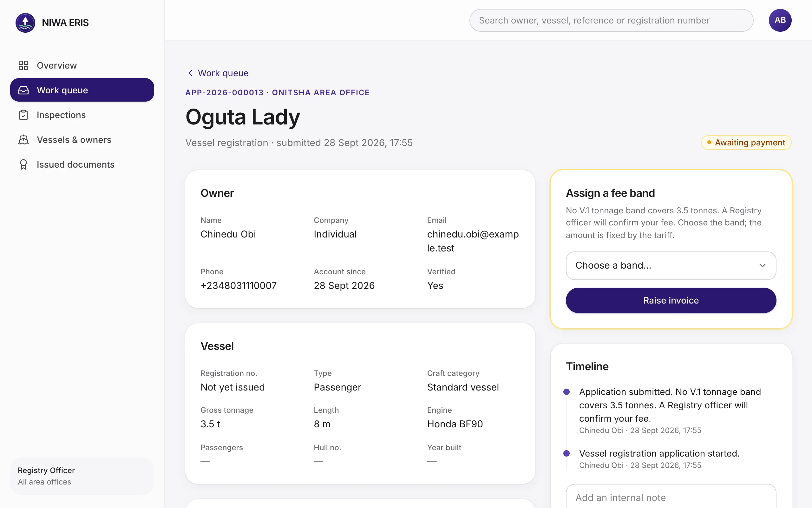Click the name Chinedu Obi in the Owner card
Viewport: 812px width, 508px height.
pyautogui.click(x=228, y=234)
